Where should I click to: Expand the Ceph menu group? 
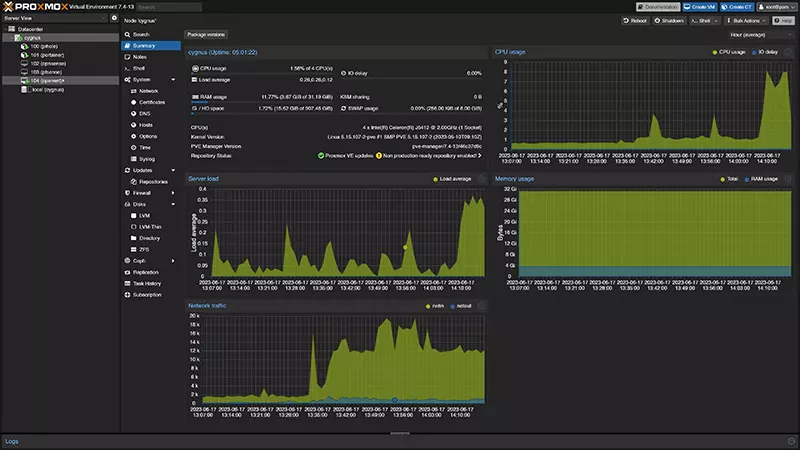pyautogui.click(x=173, y=261)
